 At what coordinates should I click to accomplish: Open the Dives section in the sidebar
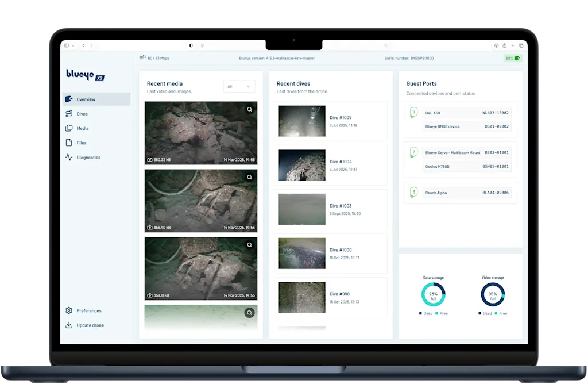[x=82, y=114]
